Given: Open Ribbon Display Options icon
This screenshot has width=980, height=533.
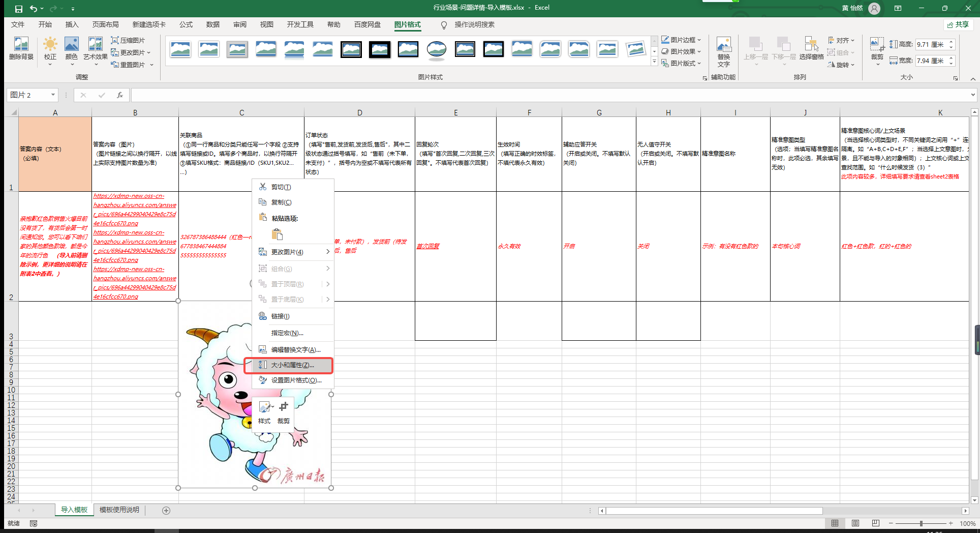Looking at the screenshot, I should click(898, 8).
